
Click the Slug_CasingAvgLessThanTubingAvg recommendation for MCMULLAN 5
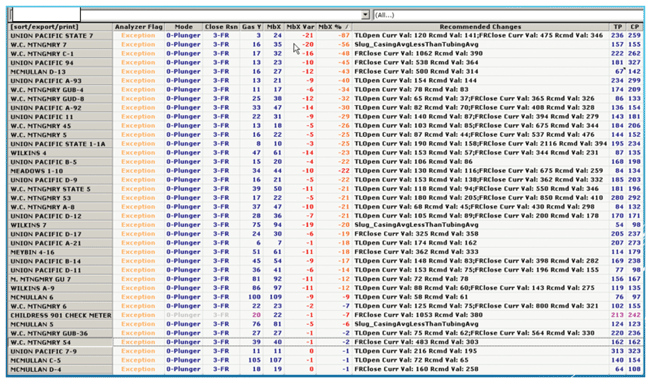coord(416,324)
